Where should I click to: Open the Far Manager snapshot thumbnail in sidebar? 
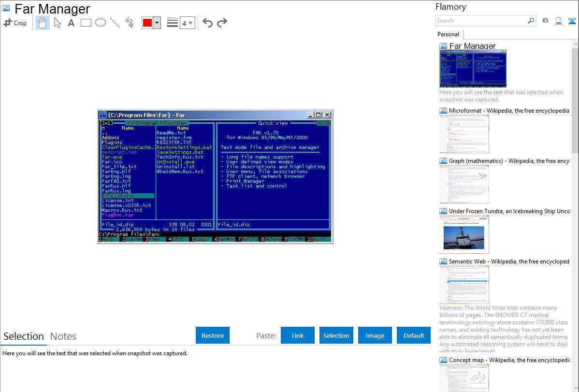point(473,69)
